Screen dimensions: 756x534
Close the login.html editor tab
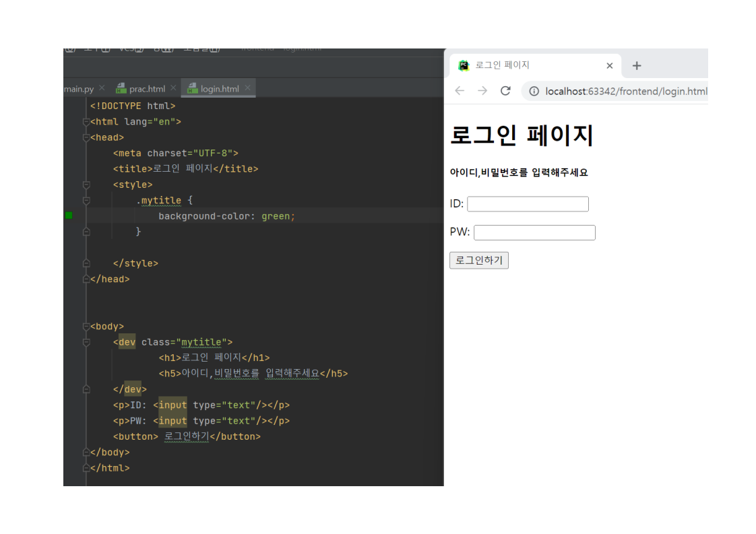pyautogui.click(x=247, y=88)
